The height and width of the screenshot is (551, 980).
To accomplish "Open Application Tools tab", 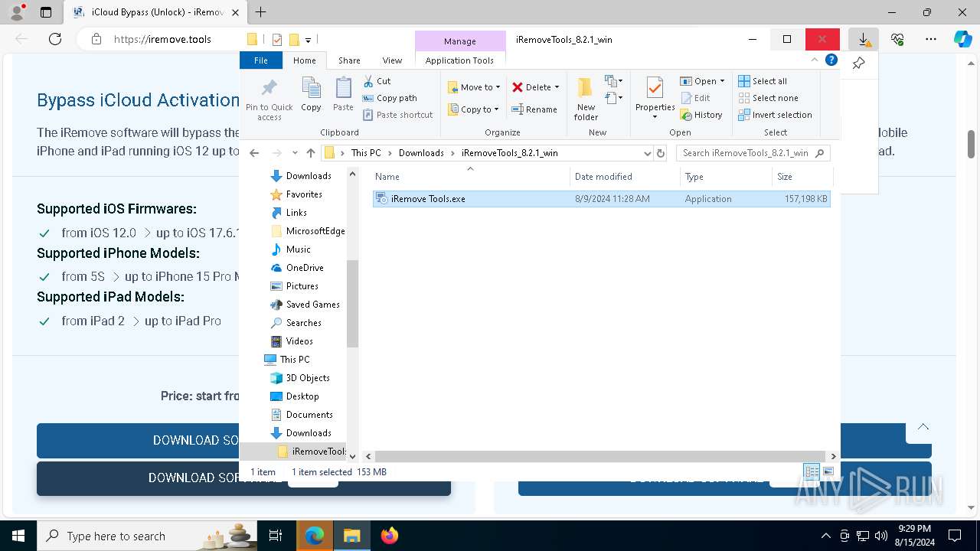I will (459, 60).
